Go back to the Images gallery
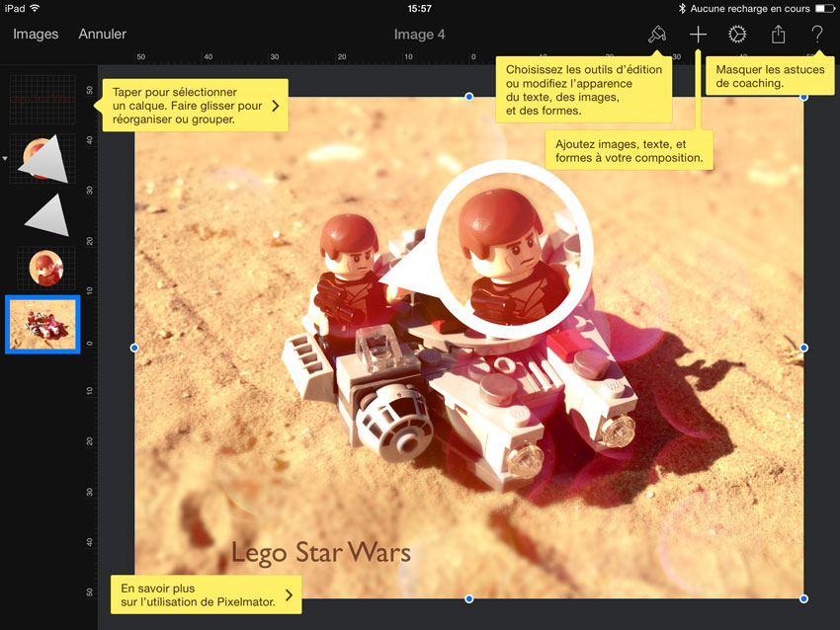840x630 pixels. (x=36, y=34)
